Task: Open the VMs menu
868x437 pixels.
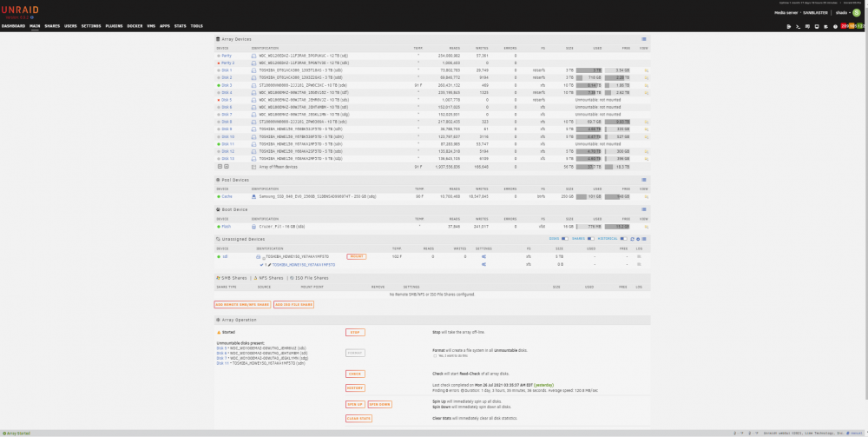Action: (151, 26)
